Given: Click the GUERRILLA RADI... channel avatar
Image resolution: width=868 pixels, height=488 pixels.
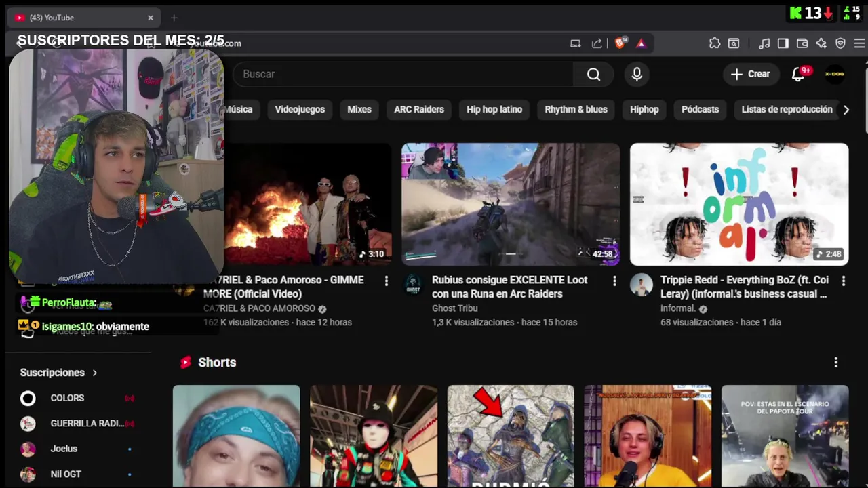Looking at the screenshot, I should [28, 424].
